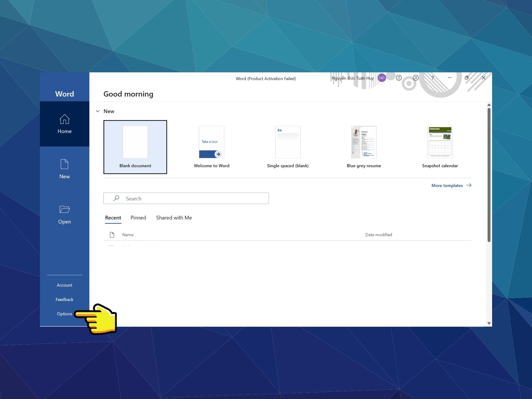Click the Account settings icon
This screenshot has height=399, width=532.
pyautogui.click(x=65, y=285)
